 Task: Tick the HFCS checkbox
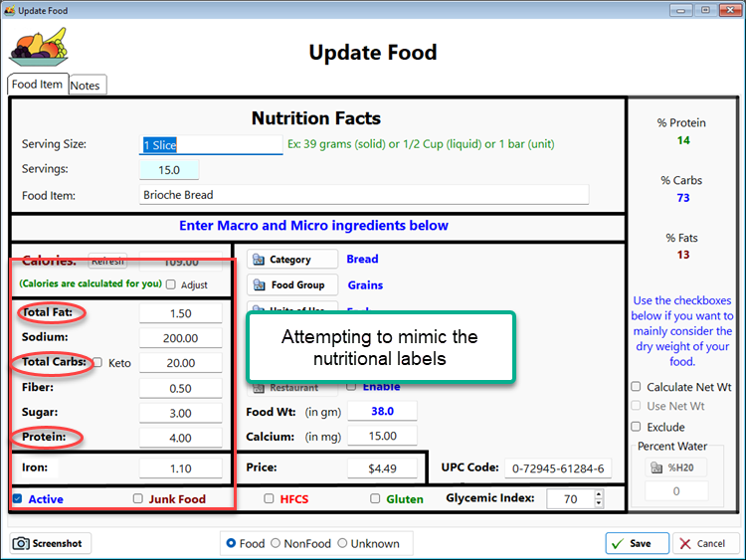[x=269, y=498]
